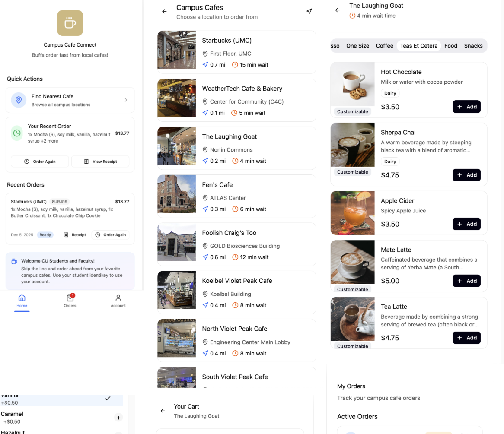Image resolution: width=504 pixels, height=434 pixels.
Task: Go back from The Laughing Goat menu
Action: (x=338, y=10)
